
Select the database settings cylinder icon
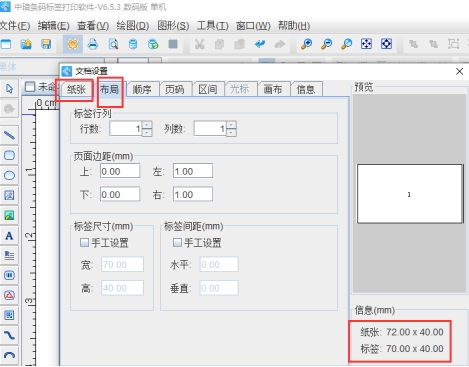[133, 44]
